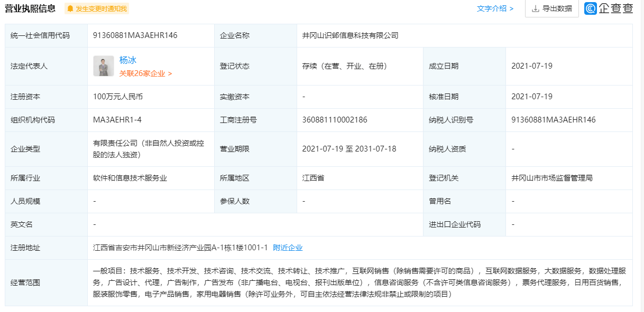Click the 进出口企业代码 label cell

[x=464, y=224]
